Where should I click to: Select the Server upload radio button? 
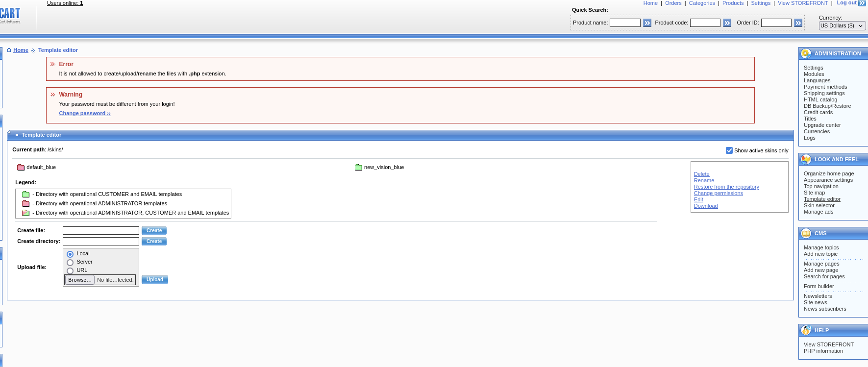(x=70, y=263)
